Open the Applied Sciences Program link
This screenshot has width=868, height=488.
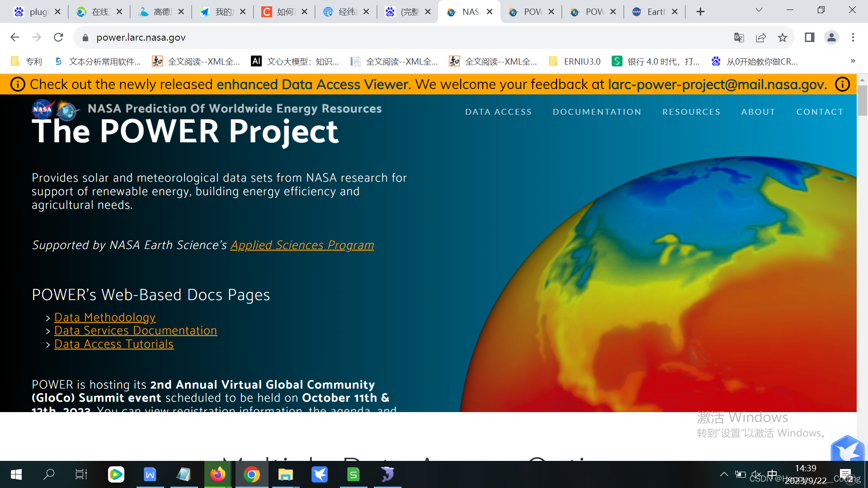click(x=302, y=245)
